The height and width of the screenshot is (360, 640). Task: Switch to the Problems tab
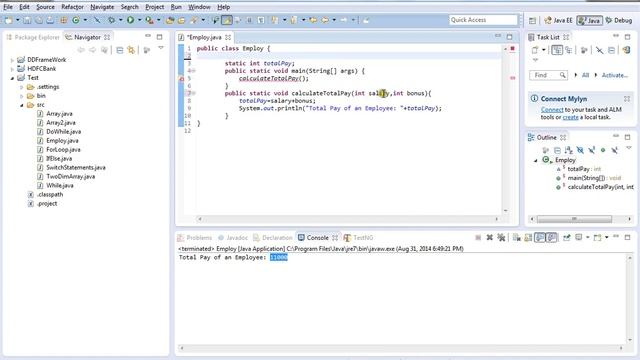pos(195,238)
